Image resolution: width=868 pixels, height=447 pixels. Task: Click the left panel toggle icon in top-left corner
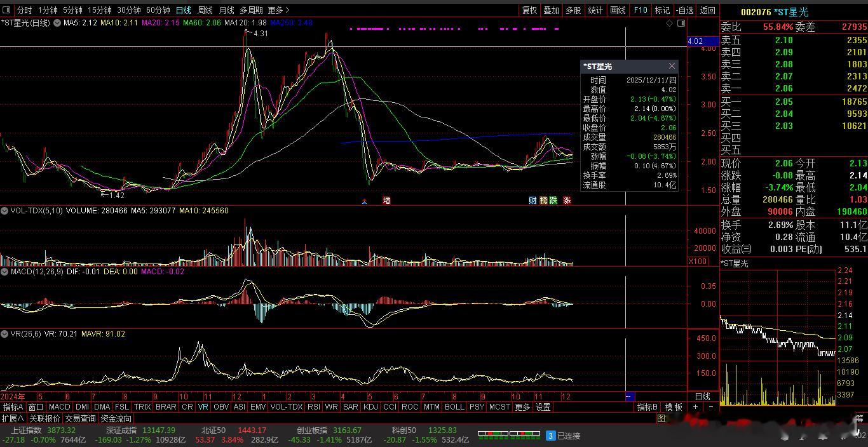coord(7,10)
